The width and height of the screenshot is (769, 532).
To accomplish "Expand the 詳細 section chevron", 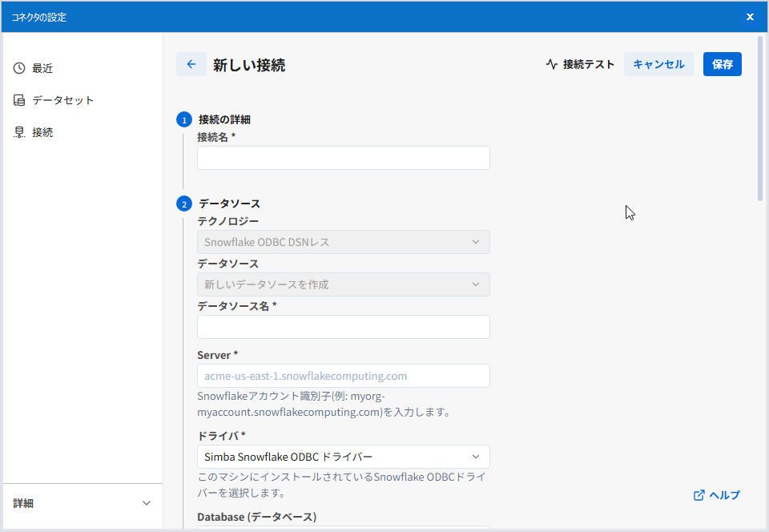I will coord(146,503).
